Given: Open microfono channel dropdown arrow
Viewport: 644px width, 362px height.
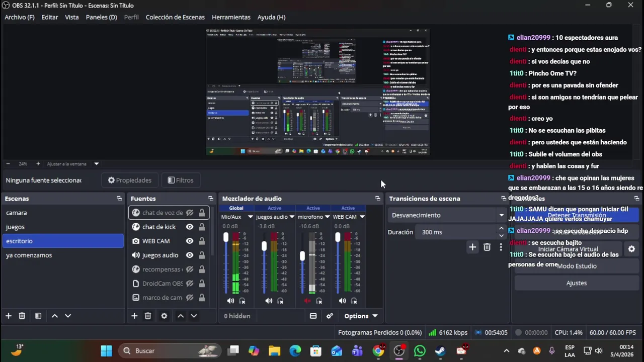Looking at the screenshot, I should point(327,217).
